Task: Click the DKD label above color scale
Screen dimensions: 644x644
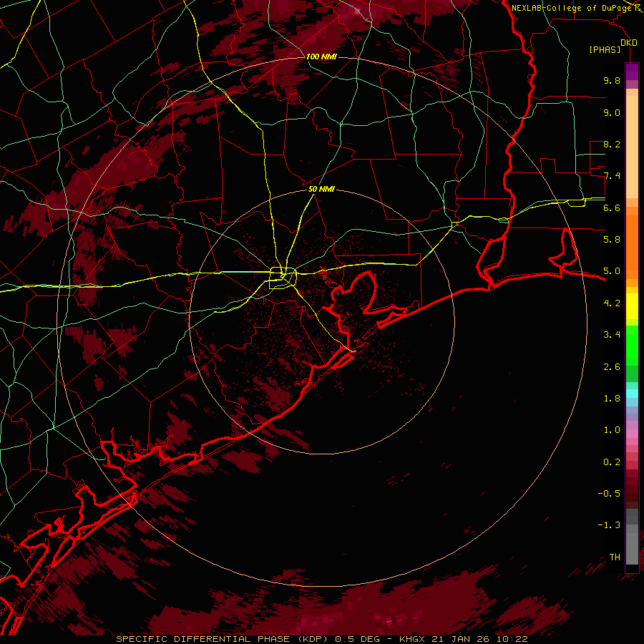Action: coord(629,43)
